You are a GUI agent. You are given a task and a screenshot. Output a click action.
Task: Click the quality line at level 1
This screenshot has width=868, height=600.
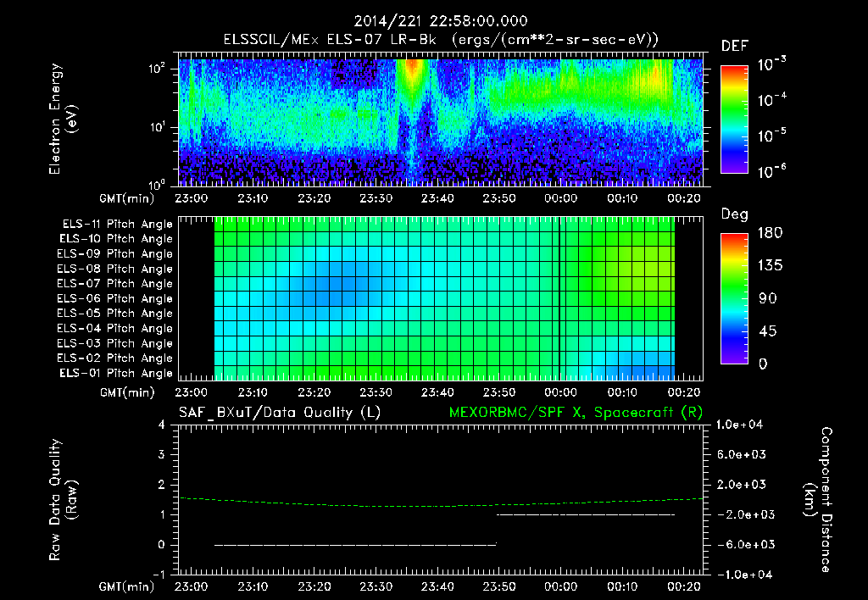(x=586, y=514)
